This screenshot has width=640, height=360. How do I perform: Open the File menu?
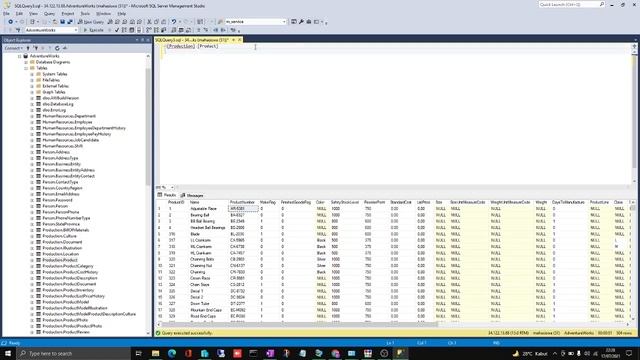[x=7, y=13]
